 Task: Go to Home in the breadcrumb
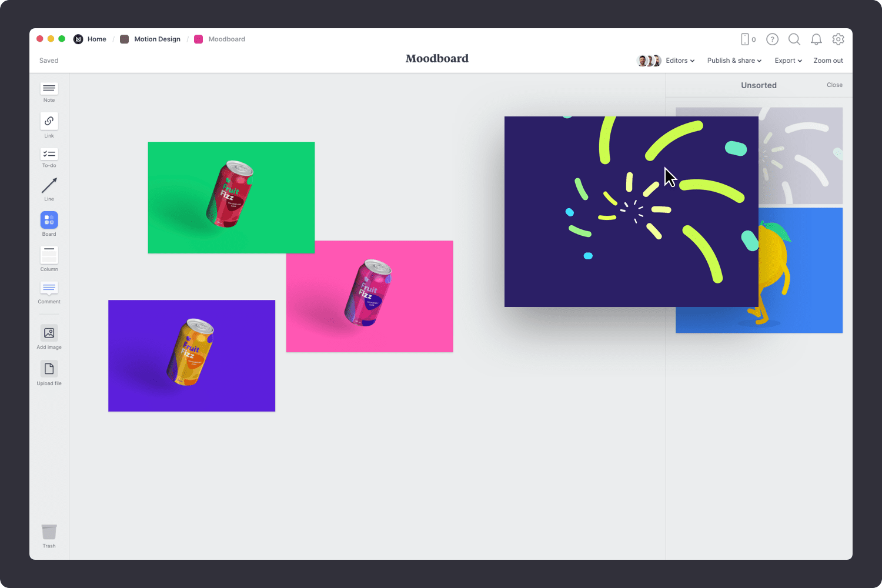(96, 39)
